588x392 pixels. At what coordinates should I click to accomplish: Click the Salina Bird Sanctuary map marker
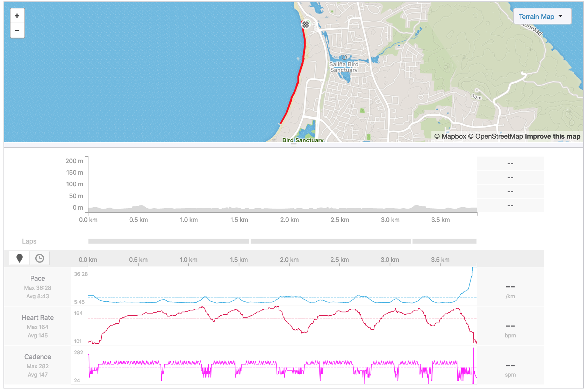[x=344, y=57]
